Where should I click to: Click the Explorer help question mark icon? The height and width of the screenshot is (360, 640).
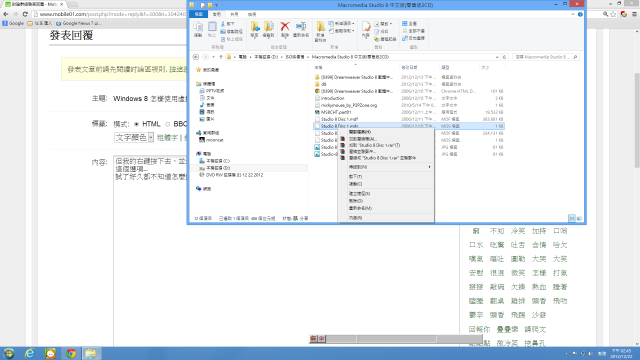580,14
